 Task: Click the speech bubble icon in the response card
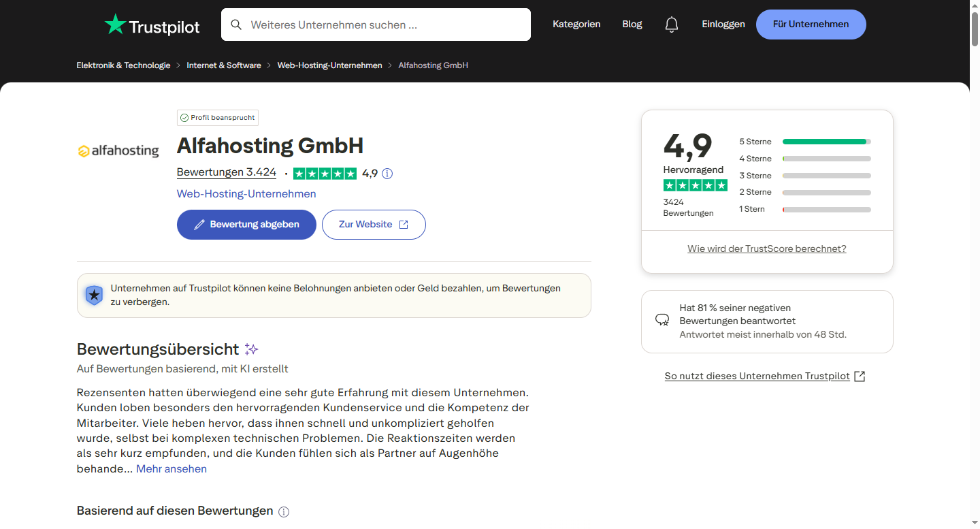coord(661,319)
